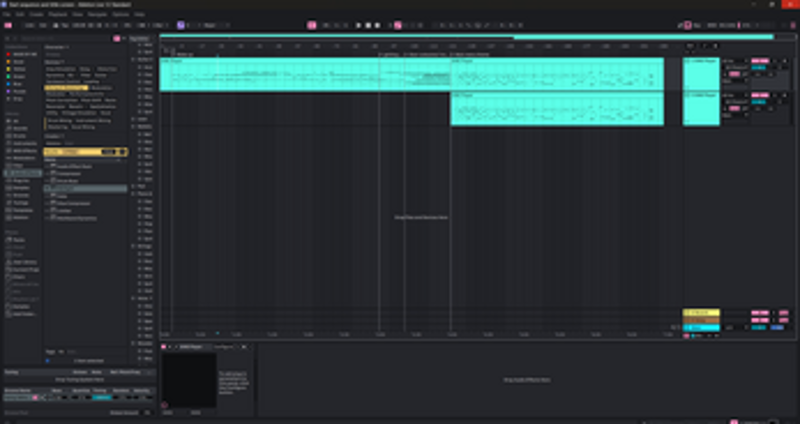Select the Sounds browser category
Viewport: 800px width, 424px height.
tap(20, 129)
